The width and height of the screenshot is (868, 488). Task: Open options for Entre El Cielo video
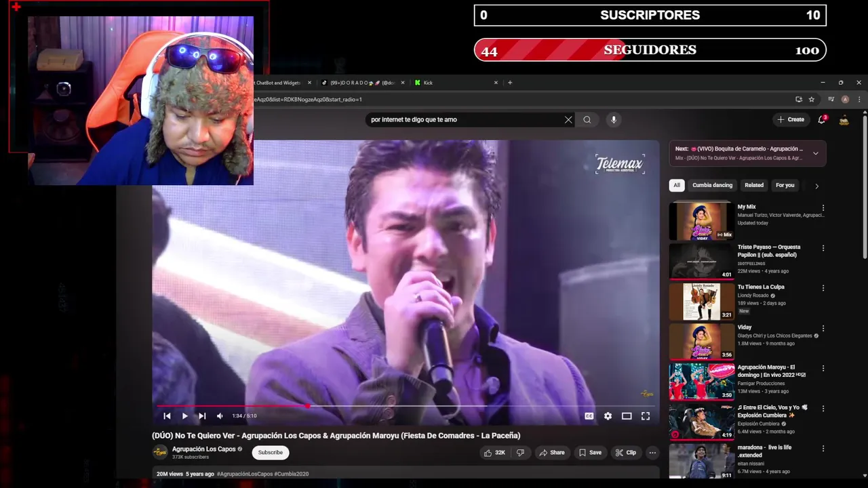823,409
